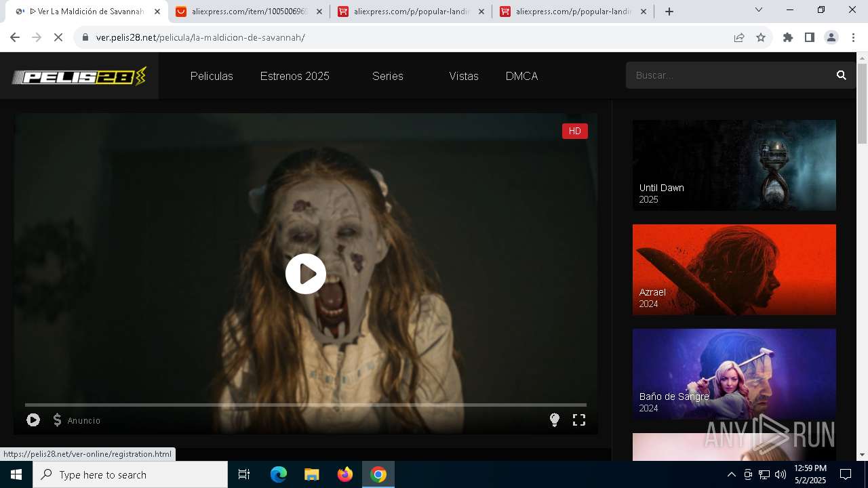Image resolution: width=868 pixels, height=488 pixels.
Task: Click the share page icon in address bar
Action: 739,37
